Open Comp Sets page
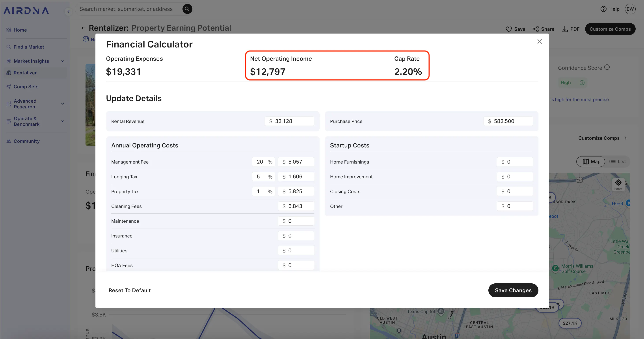The image size is (644, 339). (x=26, y=87)
